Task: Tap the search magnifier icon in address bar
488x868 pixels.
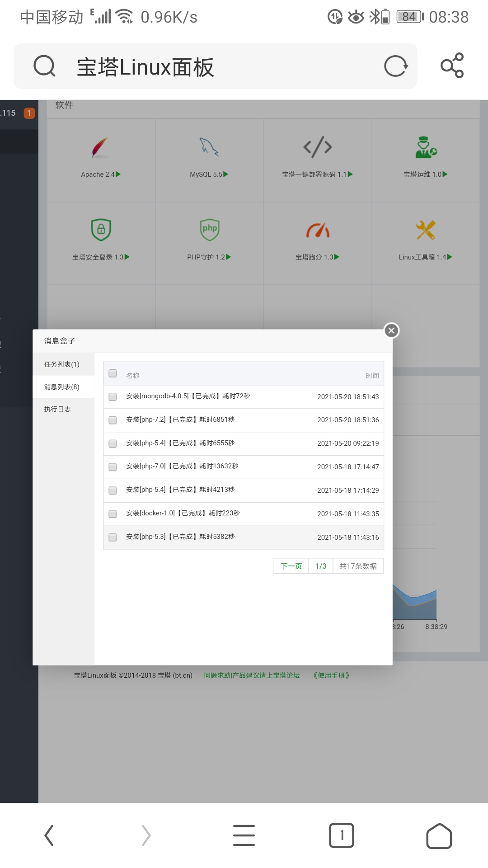Action: coord(44,66)
